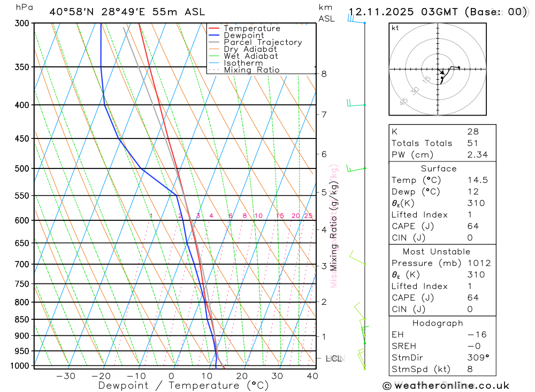Image resolution: width=535 pixels, height=392 pixels.
Task: Select the Dewpoint legend entry
Action: point(236,35)
